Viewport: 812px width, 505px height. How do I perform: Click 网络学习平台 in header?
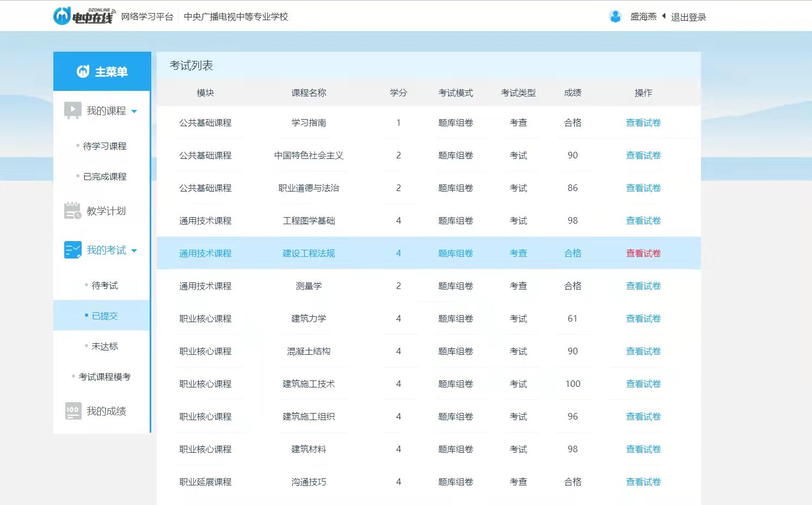pos(147,17)
